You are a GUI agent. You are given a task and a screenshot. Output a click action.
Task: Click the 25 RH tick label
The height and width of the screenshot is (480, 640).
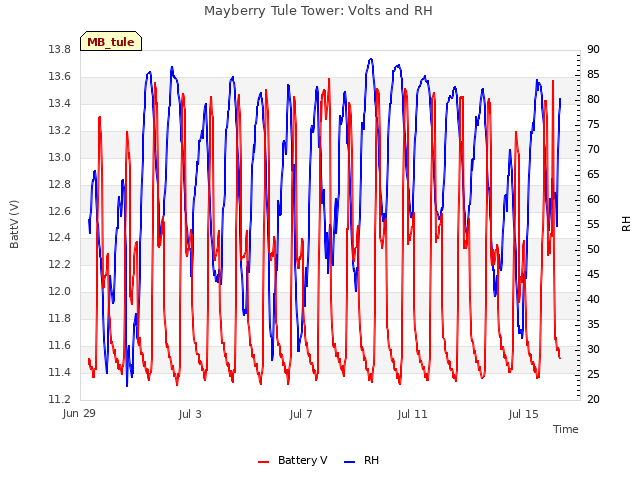click(x=593, y=374)
